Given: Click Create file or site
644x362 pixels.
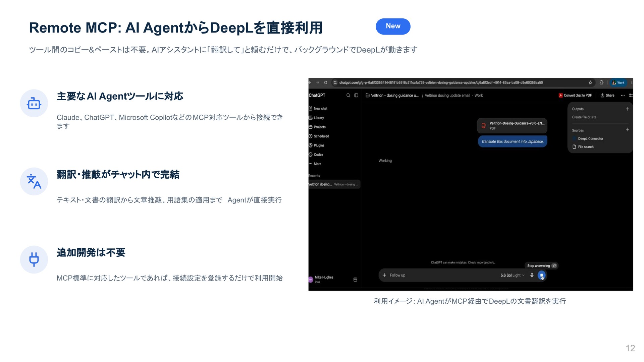Looking at the screenshot, I should (584, 117).
